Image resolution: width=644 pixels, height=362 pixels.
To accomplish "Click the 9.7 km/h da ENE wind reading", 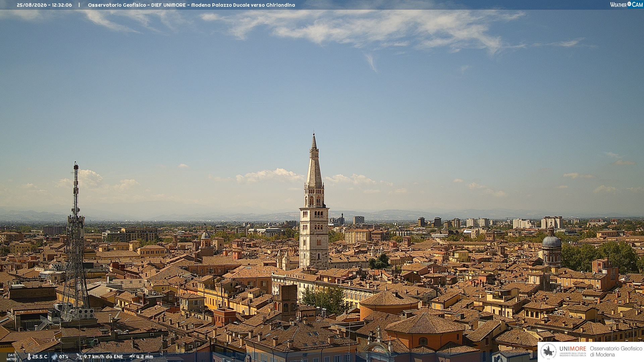I will 103,357.
